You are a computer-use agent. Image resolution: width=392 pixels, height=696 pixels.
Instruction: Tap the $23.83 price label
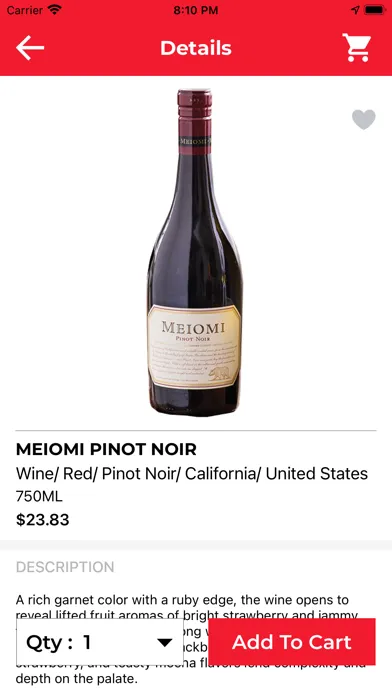tap(43, 520)
